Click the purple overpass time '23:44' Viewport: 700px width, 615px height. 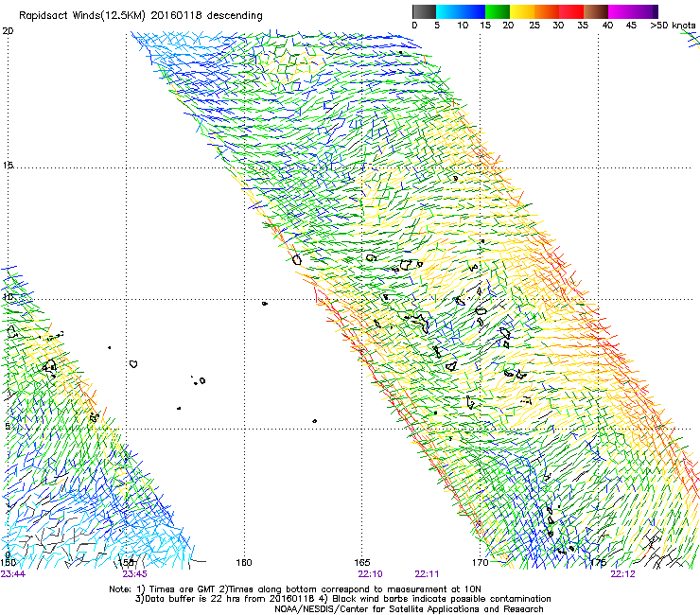pyautogui.click(x=12, y=574)
